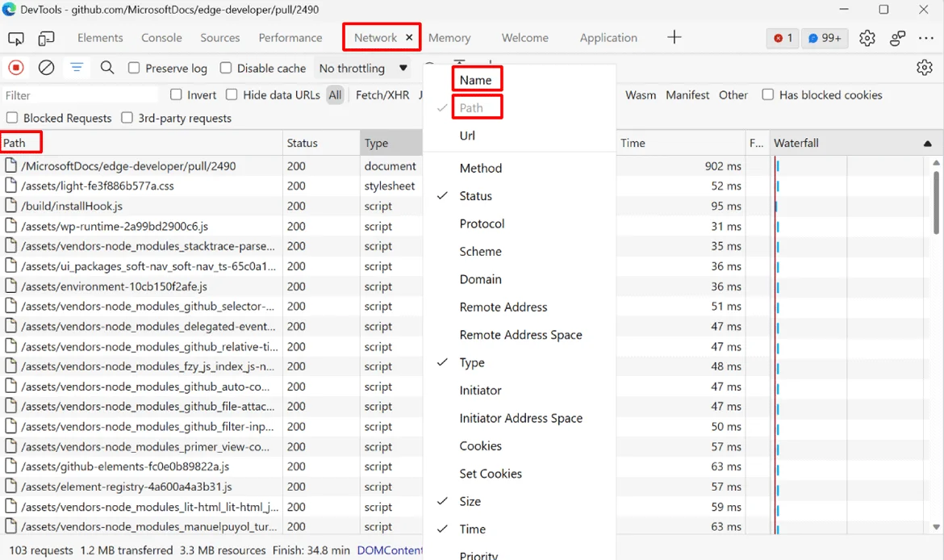944x560 pixels.
Task: Enable Remote Address Space column
Action: (x=520, y=335)
